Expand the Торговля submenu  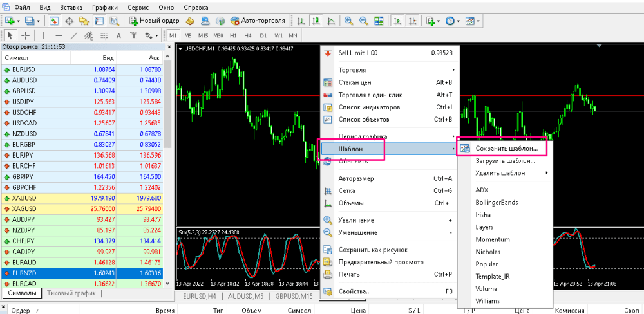(390, 70)
